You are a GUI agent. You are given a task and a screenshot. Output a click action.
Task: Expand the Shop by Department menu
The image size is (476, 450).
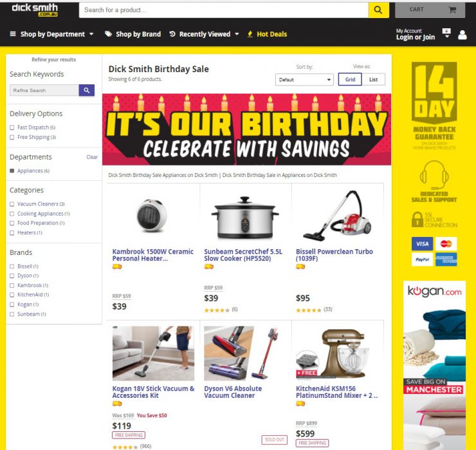coord(52,34)
